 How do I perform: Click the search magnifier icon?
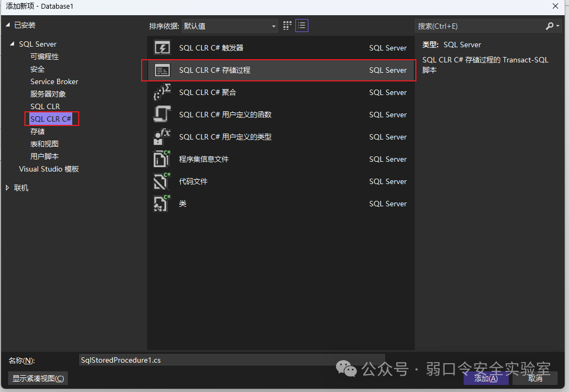(x=549, y=26)
